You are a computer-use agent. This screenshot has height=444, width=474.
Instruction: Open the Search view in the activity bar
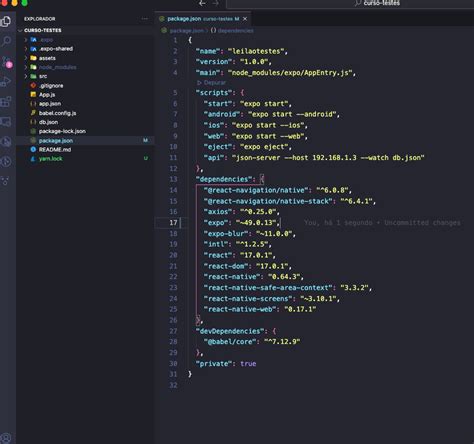(x=6, y=41)
